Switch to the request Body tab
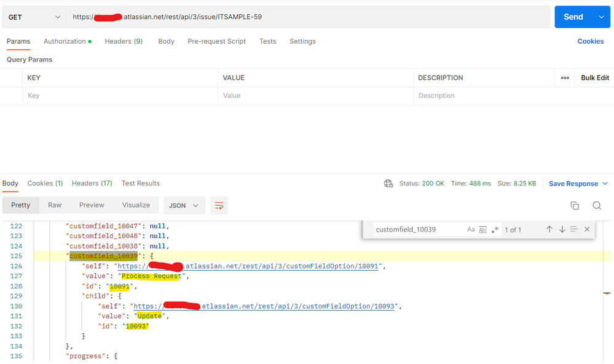The height and width of the screenshot is (364, 614). pos(166,42)
